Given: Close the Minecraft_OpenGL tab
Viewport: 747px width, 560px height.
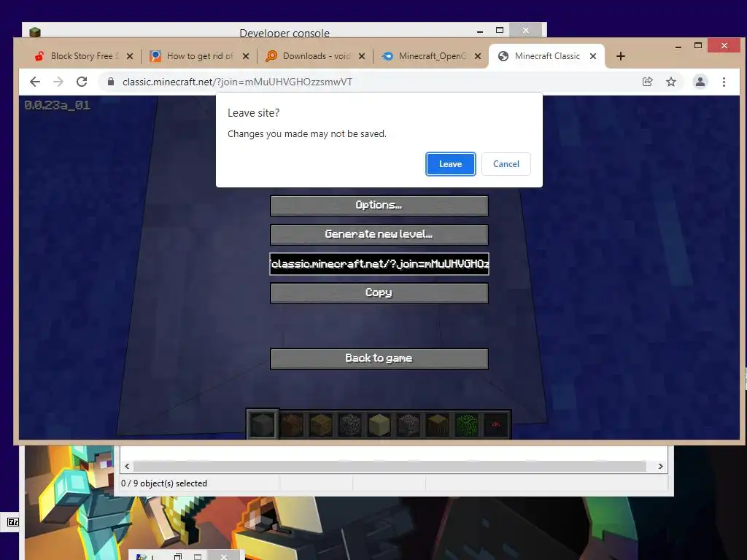Looking at the screenshot, I should click(x=478, y=56).
